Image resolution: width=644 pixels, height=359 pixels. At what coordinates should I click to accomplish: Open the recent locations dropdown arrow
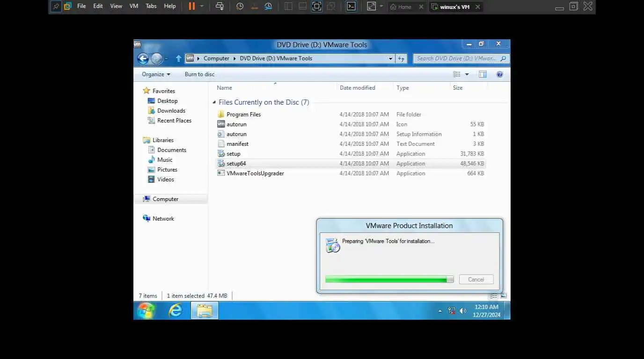pyautogui.click(x=166, y=59)
